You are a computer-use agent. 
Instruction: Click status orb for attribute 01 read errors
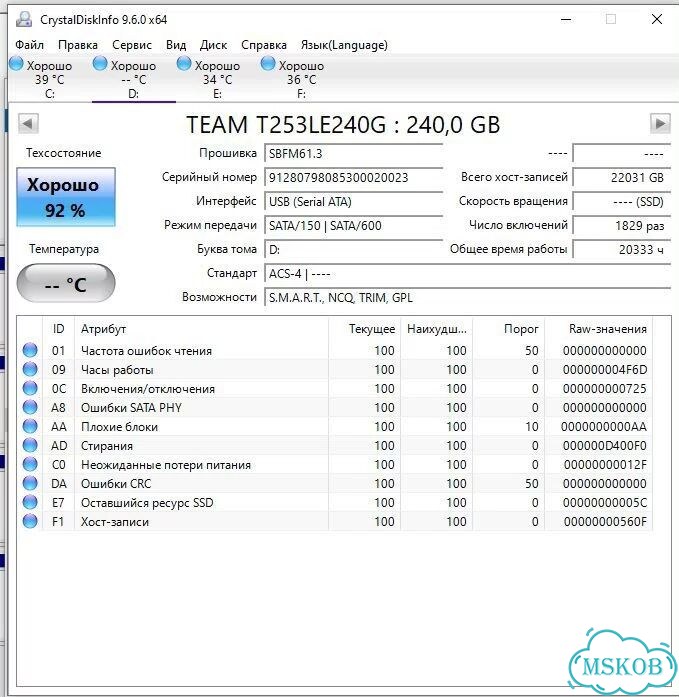(x=30, y=350)
